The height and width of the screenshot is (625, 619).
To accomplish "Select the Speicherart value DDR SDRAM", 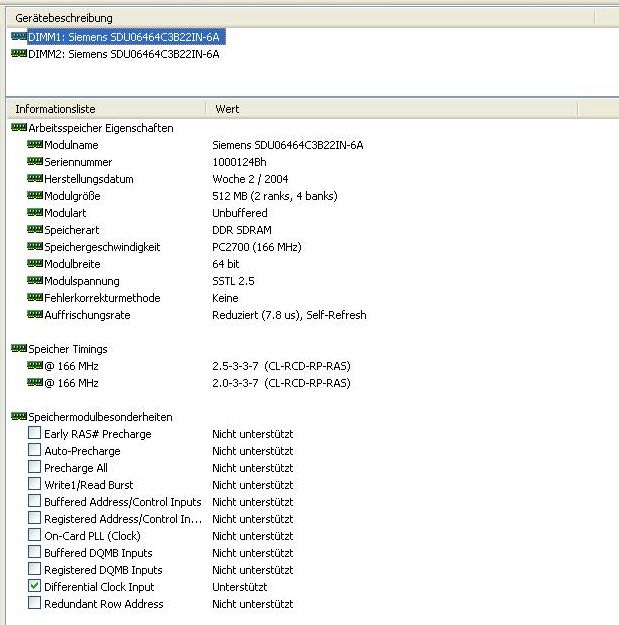I will 242,230.
